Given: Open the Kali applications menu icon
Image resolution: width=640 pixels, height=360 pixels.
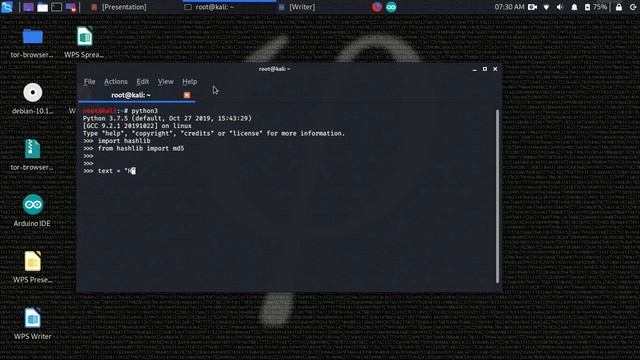Looking at the screenshot, I should 7,7.
